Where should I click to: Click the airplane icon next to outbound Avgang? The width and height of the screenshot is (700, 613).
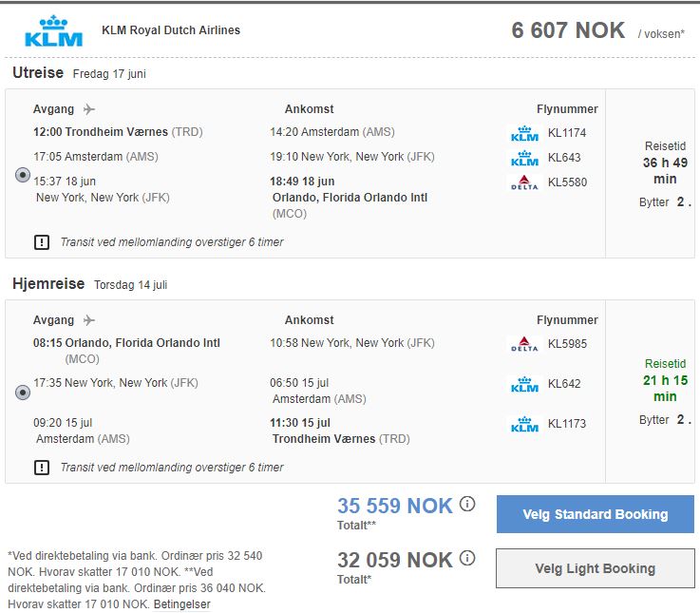point(89,109)
